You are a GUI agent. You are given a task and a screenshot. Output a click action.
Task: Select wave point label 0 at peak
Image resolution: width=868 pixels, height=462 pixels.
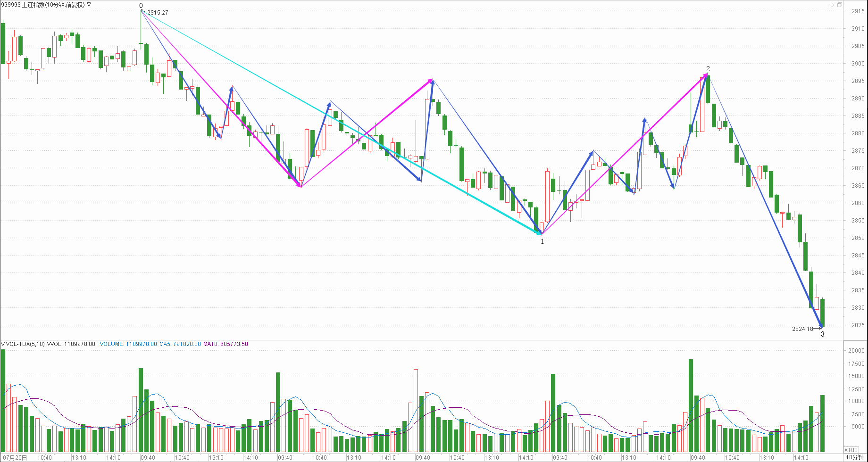point(141,6)
